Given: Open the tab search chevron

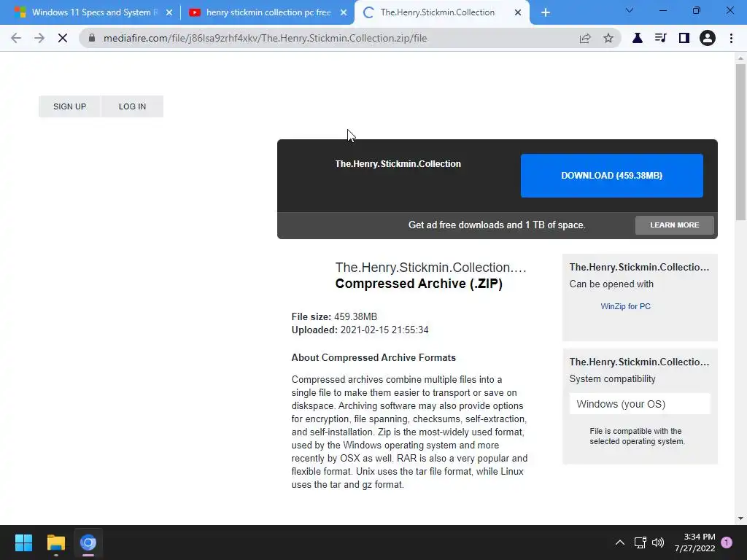Looking at the screenshot, I should [x=630, y=10].
